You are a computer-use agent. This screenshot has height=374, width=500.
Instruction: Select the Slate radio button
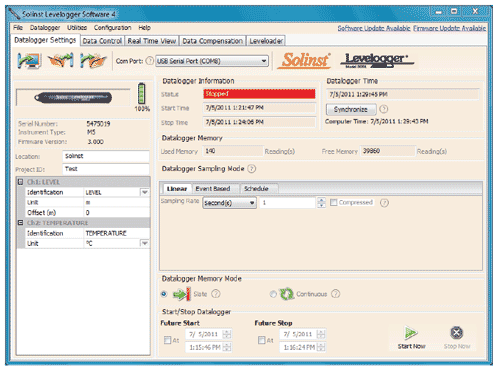164,294
